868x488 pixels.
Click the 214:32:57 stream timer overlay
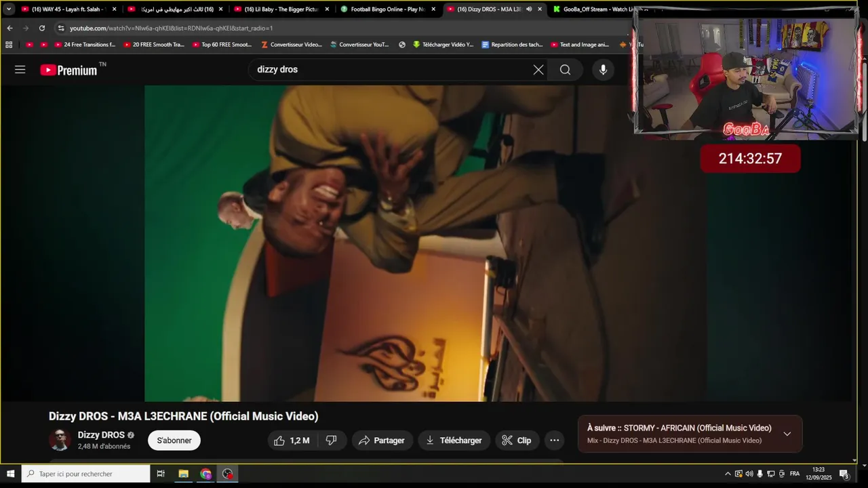tap(750, 159)
